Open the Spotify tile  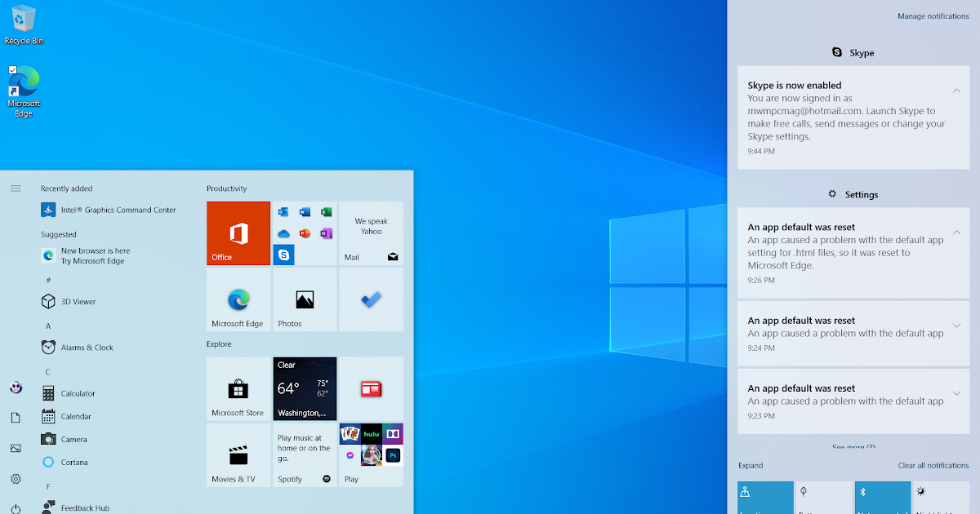(305, 454)
